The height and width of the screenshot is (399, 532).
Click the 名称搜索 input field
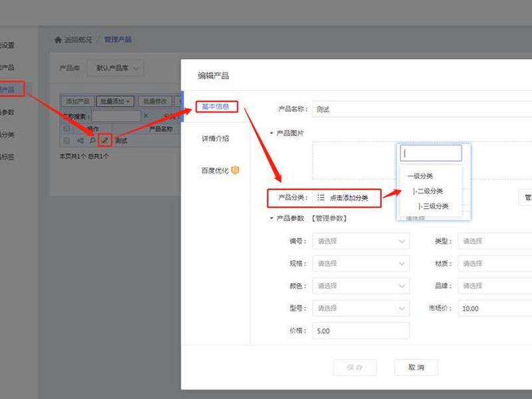116,116
